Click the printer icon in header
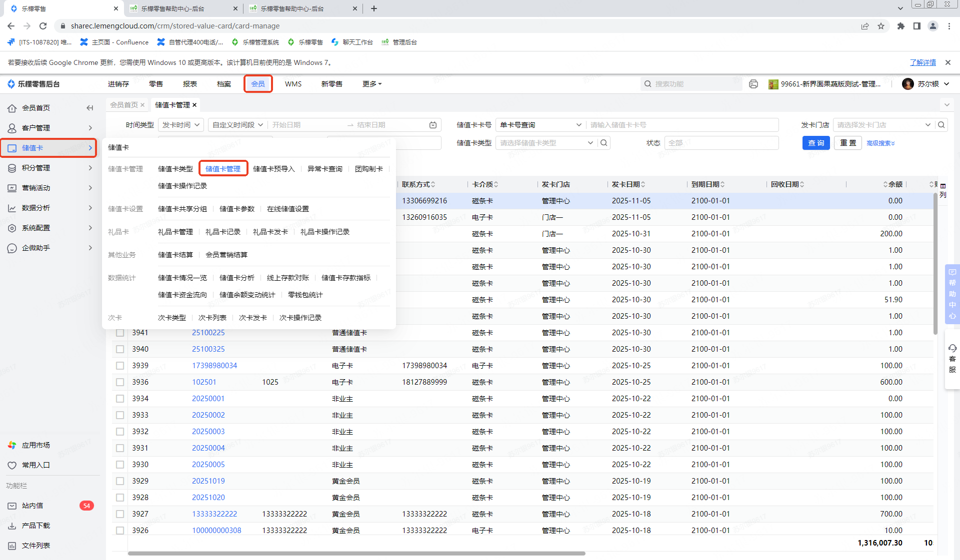Viewport: 960px width, 560px height. pos(753,84)
